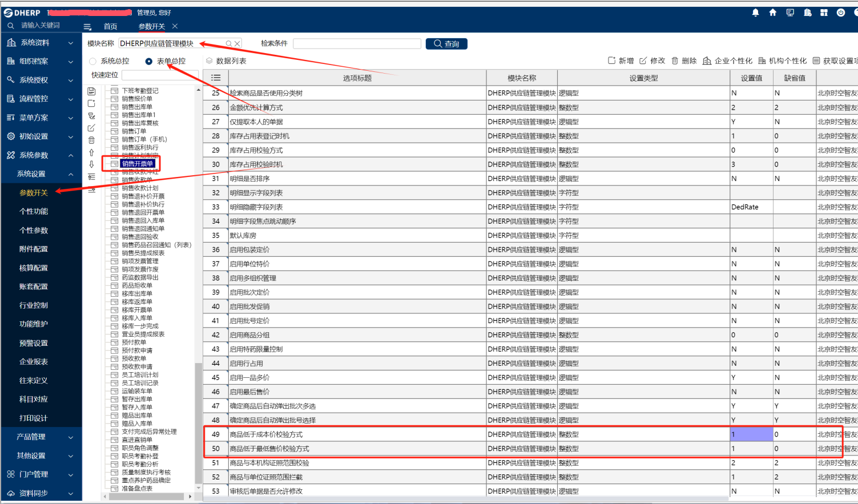
Task: Select the 表单总控 radio button
Action: [x=148, y=61]
